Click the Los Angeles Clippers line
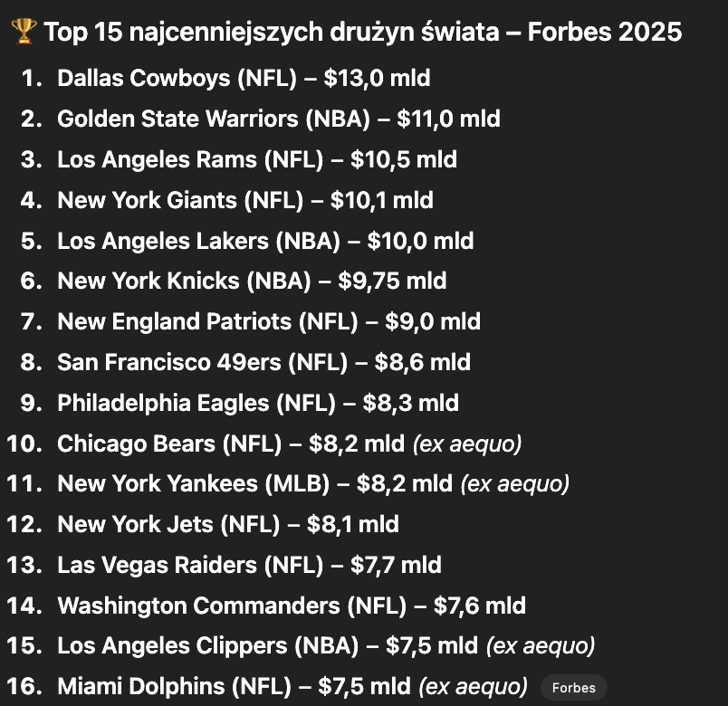The height and width of the screenshot is (706, 728). click(267, 646)
